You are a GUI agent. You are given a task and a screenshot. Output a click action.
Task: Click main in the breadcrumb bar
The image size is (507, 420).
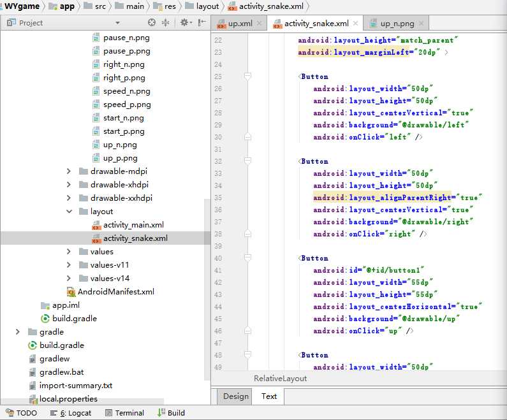click(129, 6)
